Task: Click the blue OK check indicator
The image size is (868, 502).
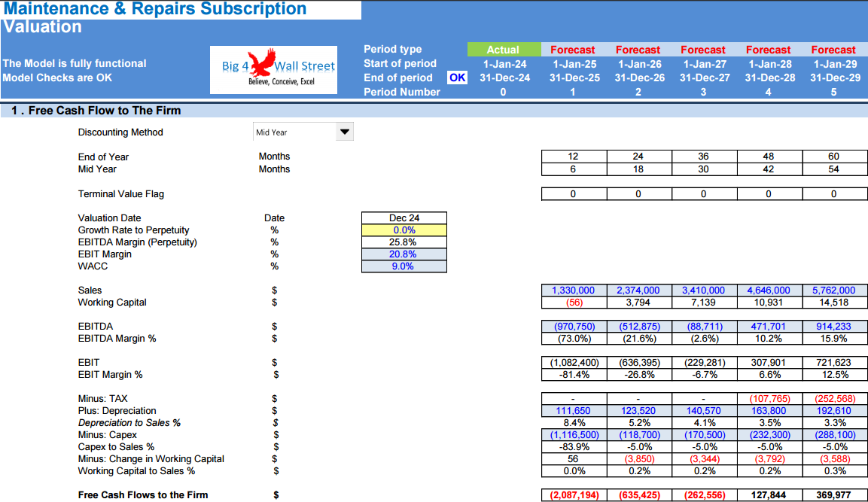Action: coord(457,78)
